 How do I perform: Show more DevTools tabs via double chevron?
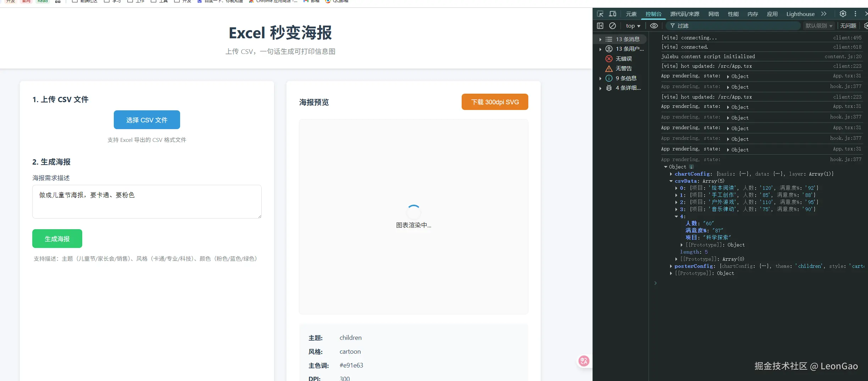pos(824,14)
